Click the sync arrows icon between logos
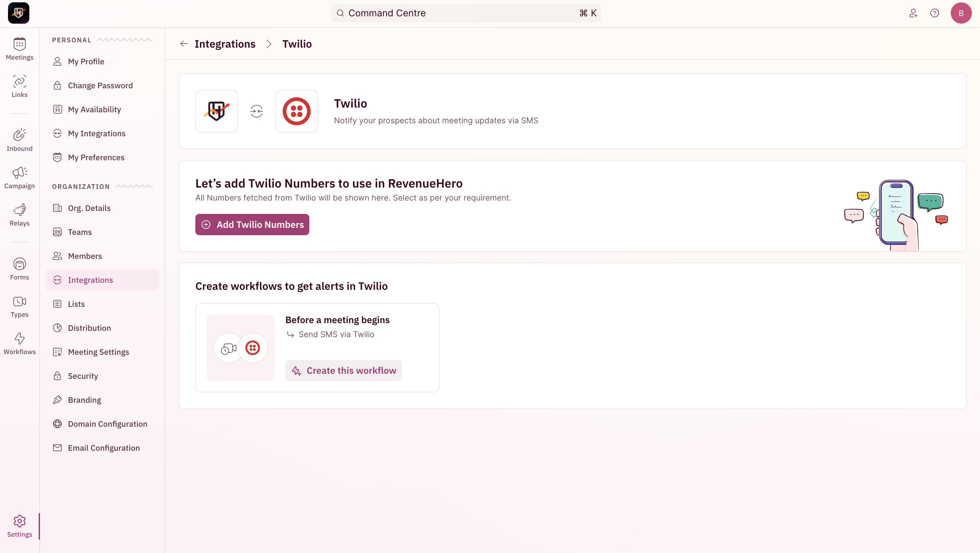The image size is (980, 553). pos(257,112)
